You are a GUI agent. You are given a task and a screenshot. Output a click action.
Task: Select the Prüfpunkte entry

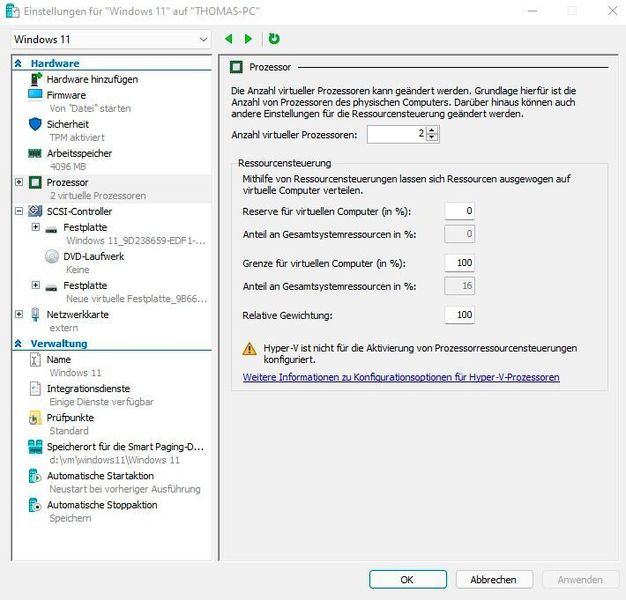pos(70,418)
